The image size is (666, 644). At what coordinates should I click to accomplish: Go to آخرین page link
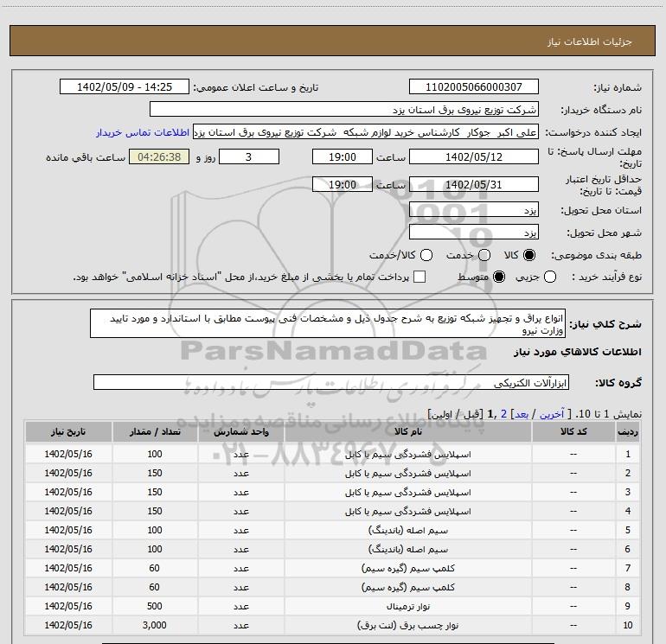tap(551, 414)
